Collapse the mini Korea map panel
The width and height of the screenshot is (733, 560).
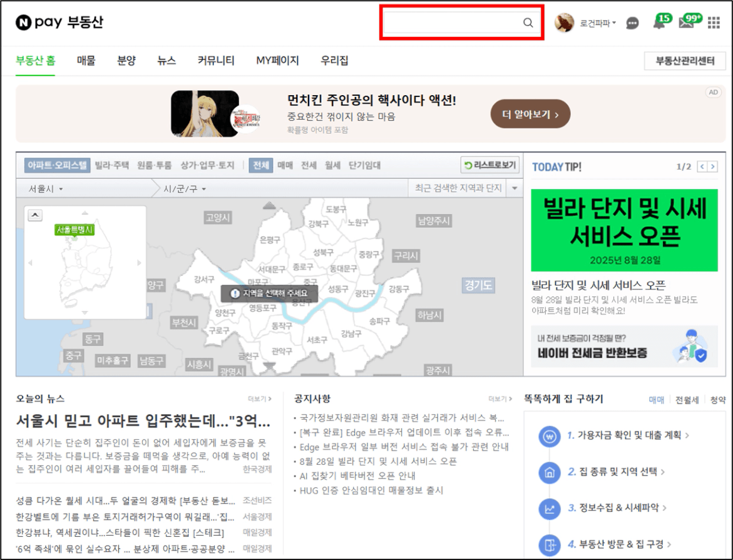(35, 215)
